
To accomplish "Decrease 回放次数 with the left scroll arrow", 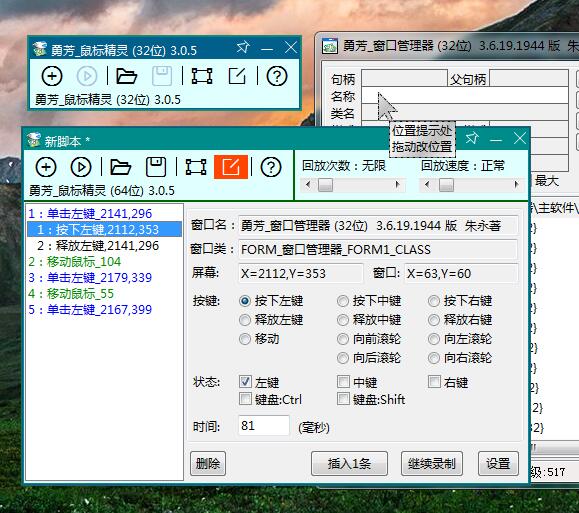I will (308, 184).
